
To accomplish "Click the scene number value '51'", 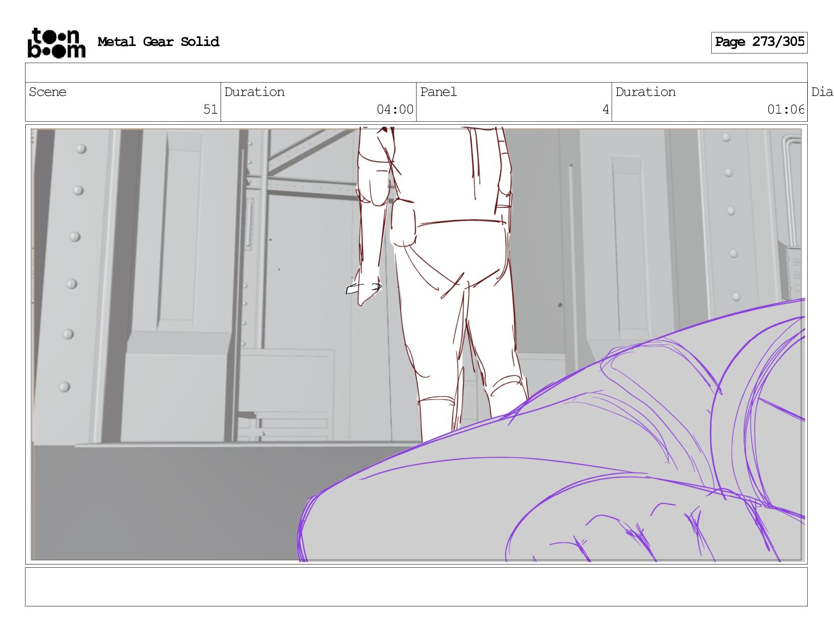I will (210, 110).
